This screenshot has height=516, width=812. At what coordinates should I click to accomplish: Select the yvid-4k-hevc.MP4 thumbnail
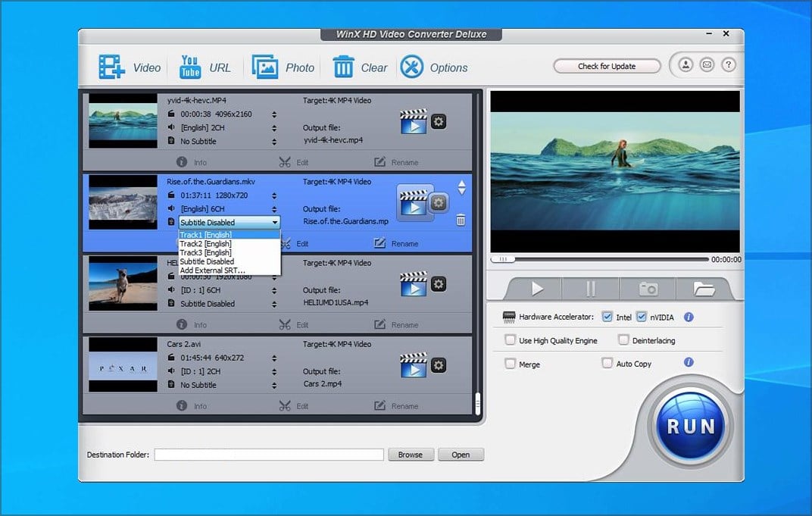123,120
